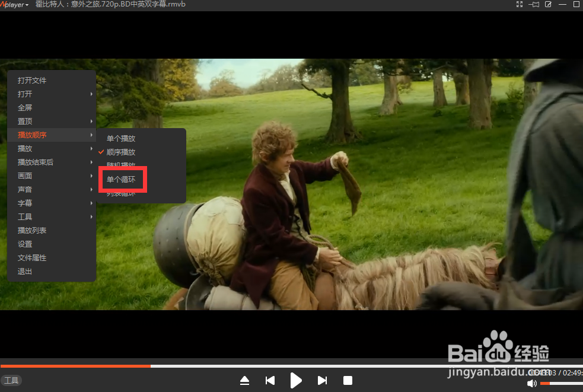The width and height of the screenshot is (583, 392).
Task: Mute the speaker volume icon
Action: [x=531, y=383]
